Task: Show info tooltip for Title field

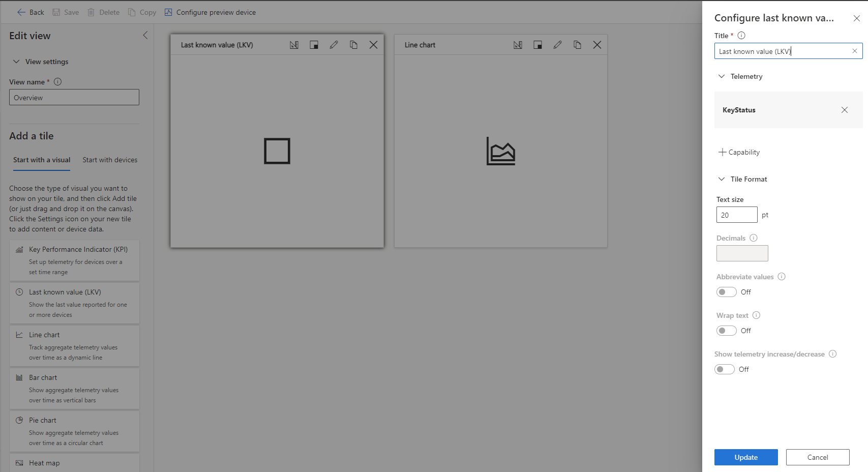Action: coord(741,35)
